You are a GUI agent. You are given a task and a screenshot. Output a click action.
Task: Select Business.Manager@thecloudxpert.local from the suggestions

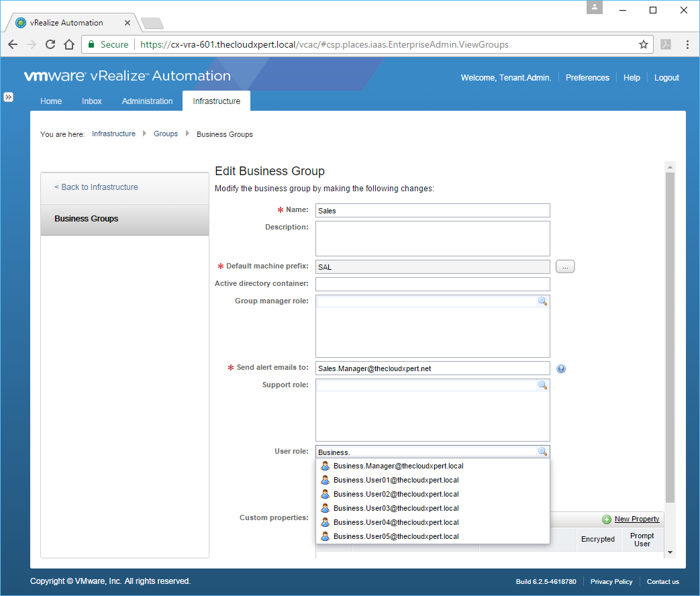(x=398, y=466)
